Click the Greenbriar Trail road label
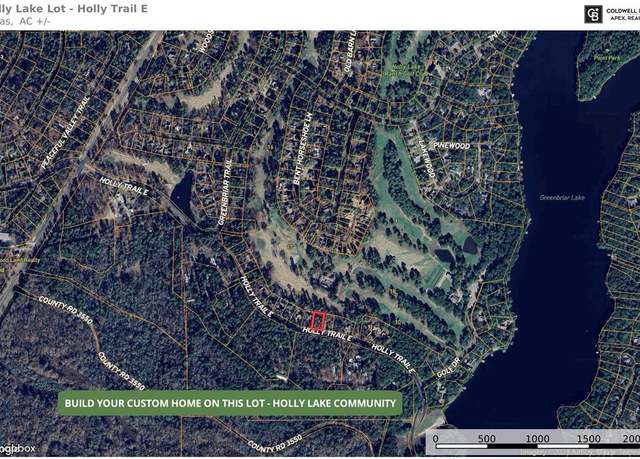This screenshot has height=459, width=640. 225,192
